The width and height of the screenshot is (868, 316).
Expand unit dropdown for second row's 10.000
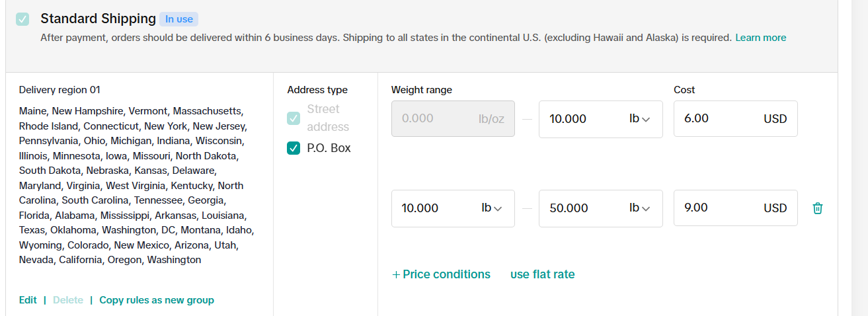[x=492, y=208]
